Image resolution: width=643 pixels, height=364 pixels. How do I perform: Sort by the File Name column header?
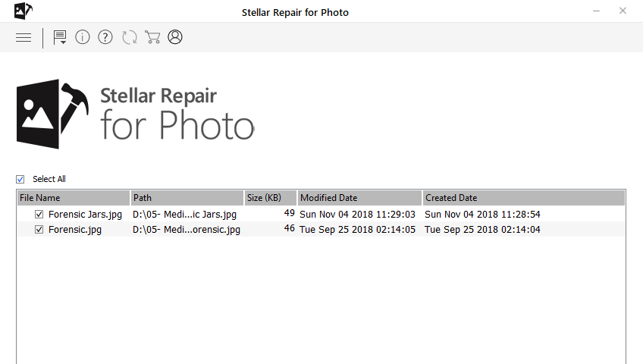(74, 198)
